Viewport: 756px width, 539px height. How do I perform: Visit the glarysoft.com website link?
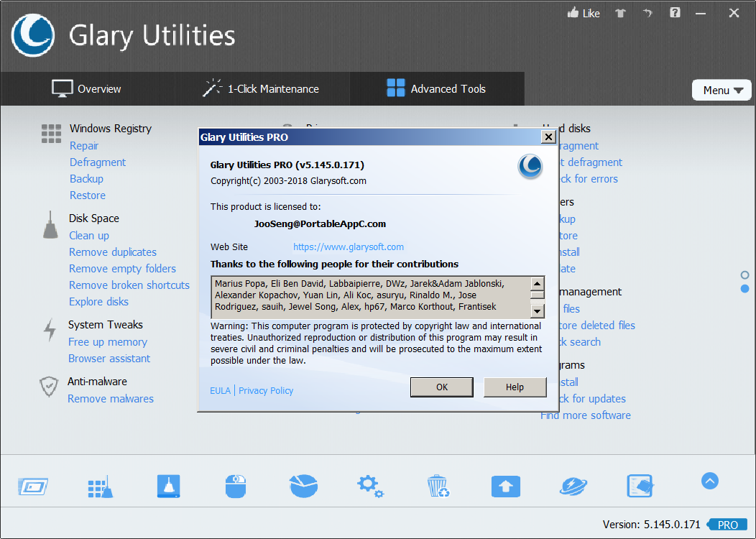click(x=349, y=247)
